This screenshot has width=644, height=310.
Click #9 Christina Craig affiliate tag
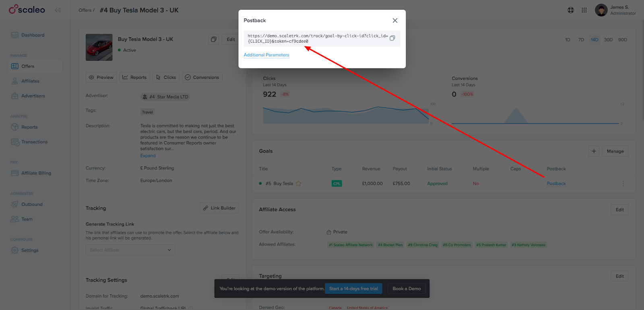pyautogui.click(x=423, y=245)
